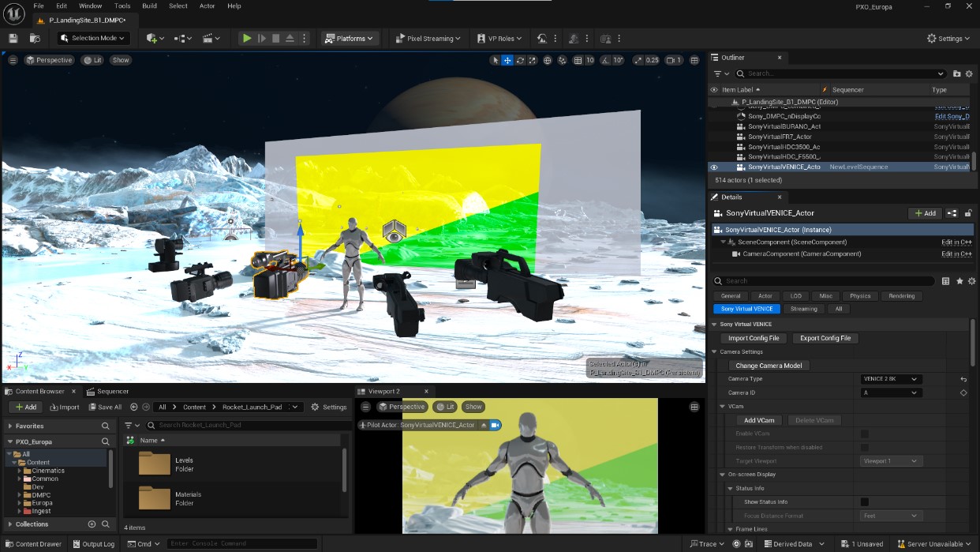Open the Camera Type VENICE 2 8K dropdown

tap(890, 379)
